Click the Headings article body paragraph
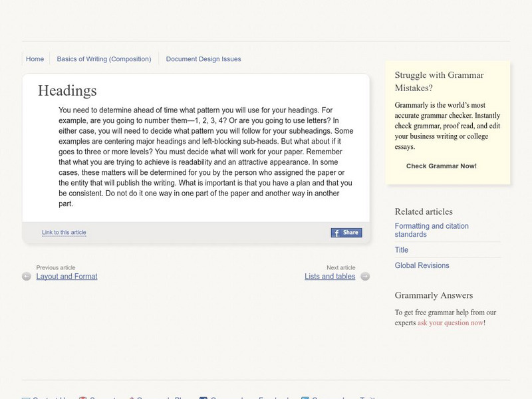532x399 pixels. (x=206, y=157)
